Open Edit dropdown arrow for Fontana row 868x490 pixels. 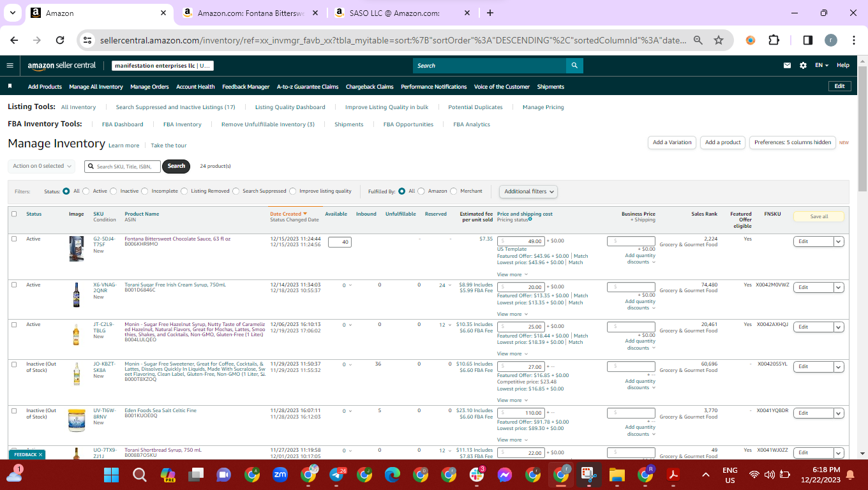pos(839,241)
